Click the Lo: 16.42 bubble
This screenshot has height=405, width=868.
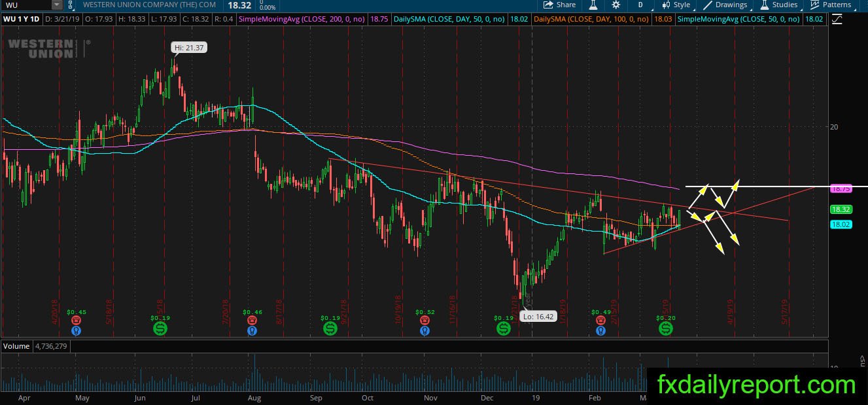coord(537,317)
